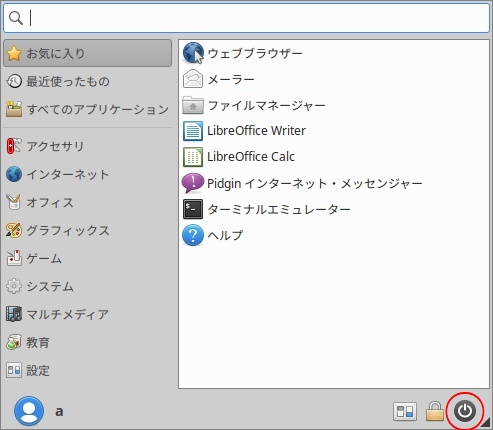Viewport: 493px width, 430px height.
Task: Launch LibreOffice Calc
Action: (334, 157)
